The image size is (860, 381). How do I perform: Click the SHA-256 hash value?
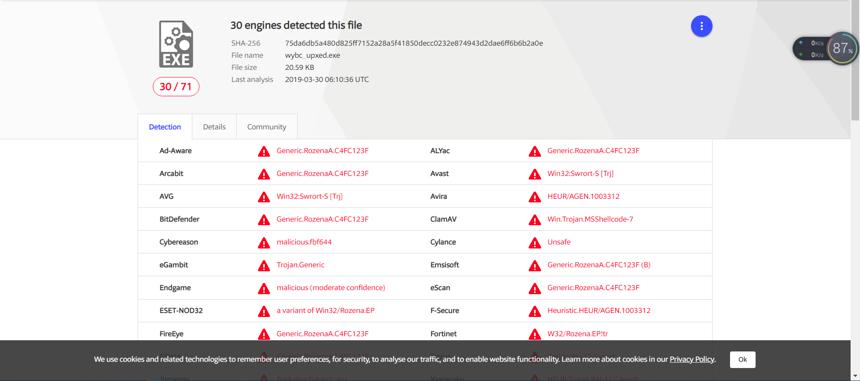click(414, 43)
